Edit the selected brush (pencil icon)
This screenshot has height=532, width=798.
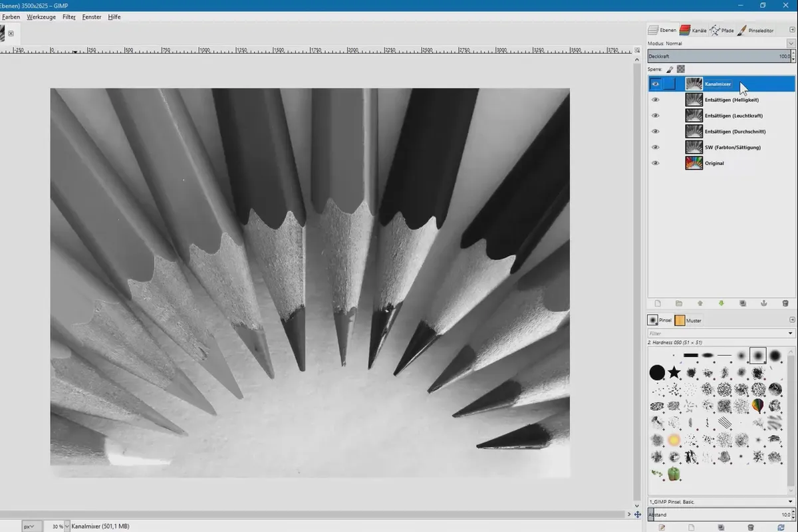tap(661, 527)
